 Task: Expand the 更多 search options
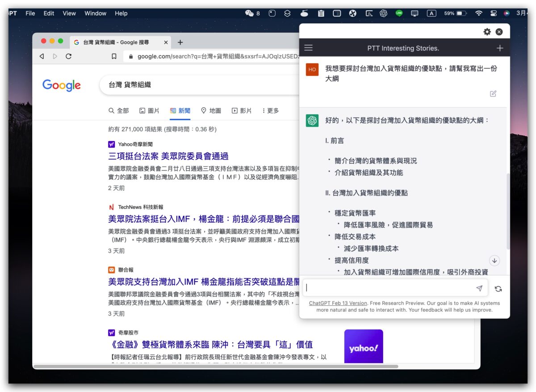point(270,111)
